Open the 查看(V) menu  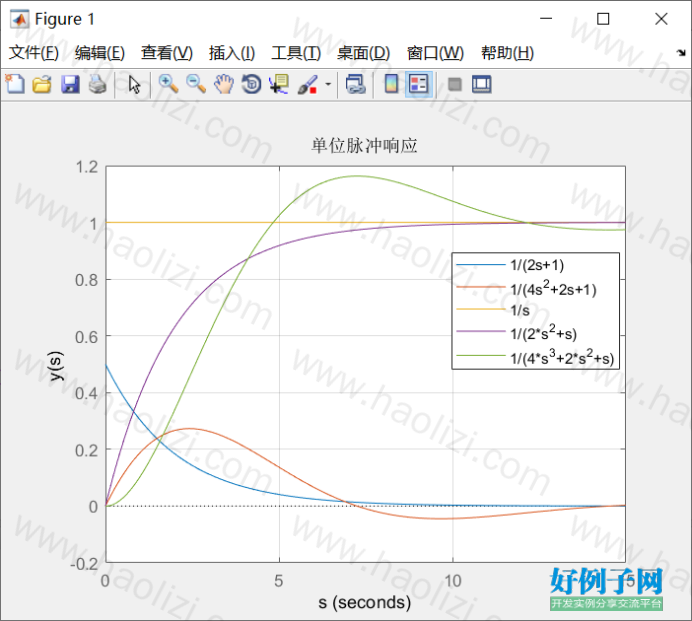coord(167,53)
